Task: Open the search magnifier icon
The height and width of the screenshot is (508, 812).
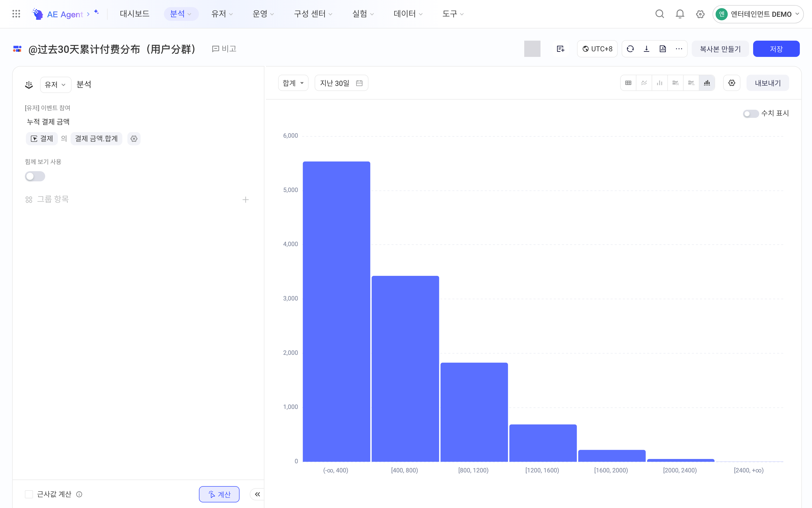Action: tap(659, 14)
